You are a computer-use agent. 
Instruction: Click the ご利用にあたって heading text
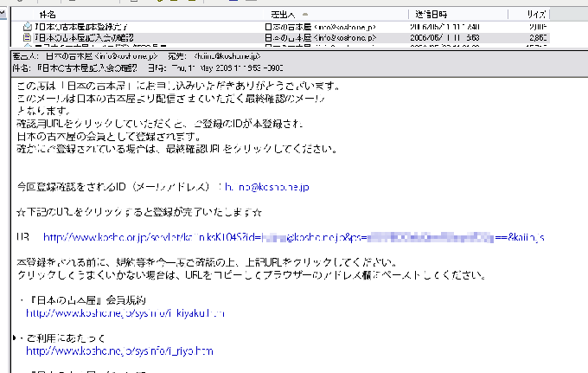[66, 338]
